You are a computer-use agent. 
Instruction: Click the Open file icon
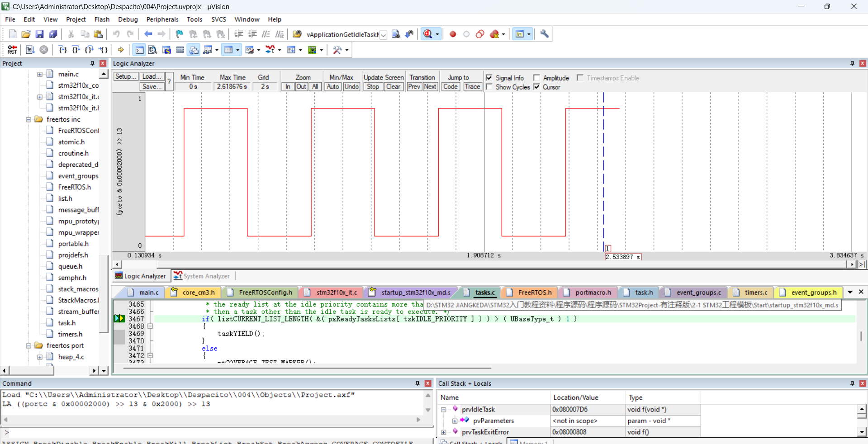click(x=26, y=34)
